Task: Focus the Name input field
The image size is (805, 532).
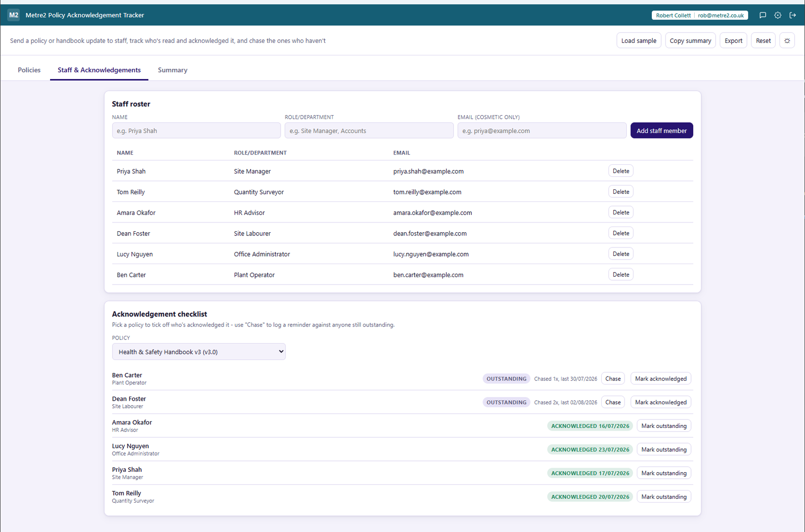Action: (x=196, y=130)
